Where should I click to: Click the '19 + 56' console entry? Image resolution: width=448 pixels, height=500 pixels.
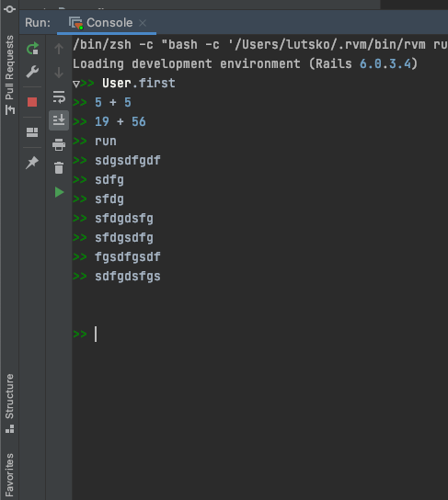point(121,122)
